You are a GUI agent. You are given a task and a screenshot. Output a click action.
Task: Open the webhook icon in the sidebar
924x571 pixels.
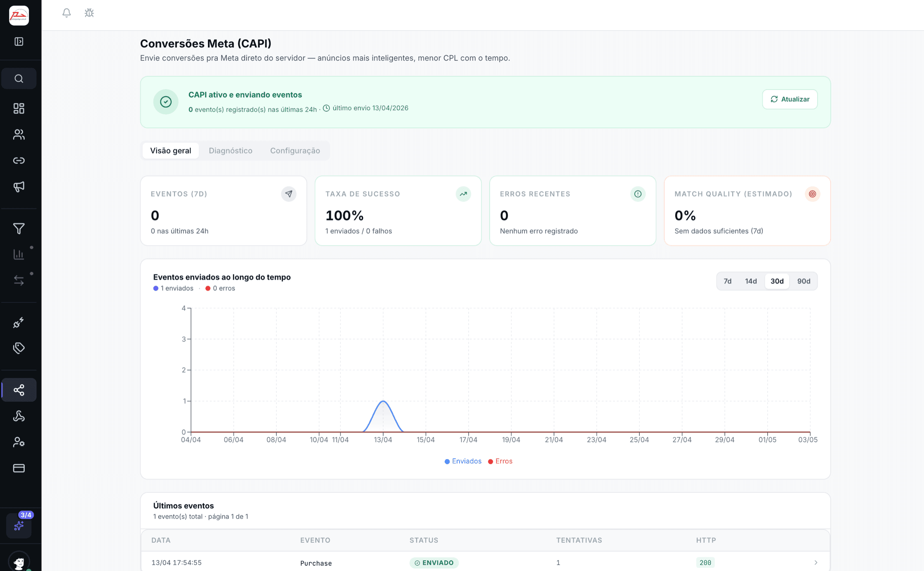19,416
